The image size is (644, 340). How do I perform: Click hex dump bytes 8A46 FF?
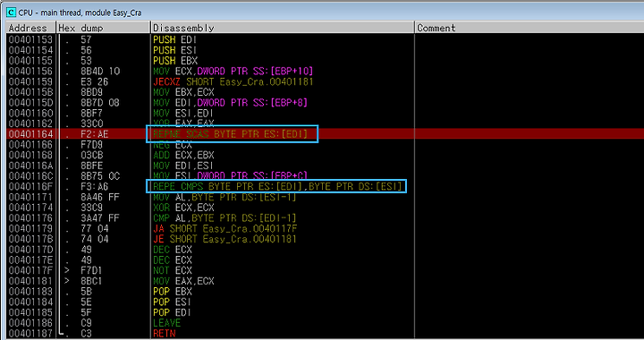tap(100, 197)
